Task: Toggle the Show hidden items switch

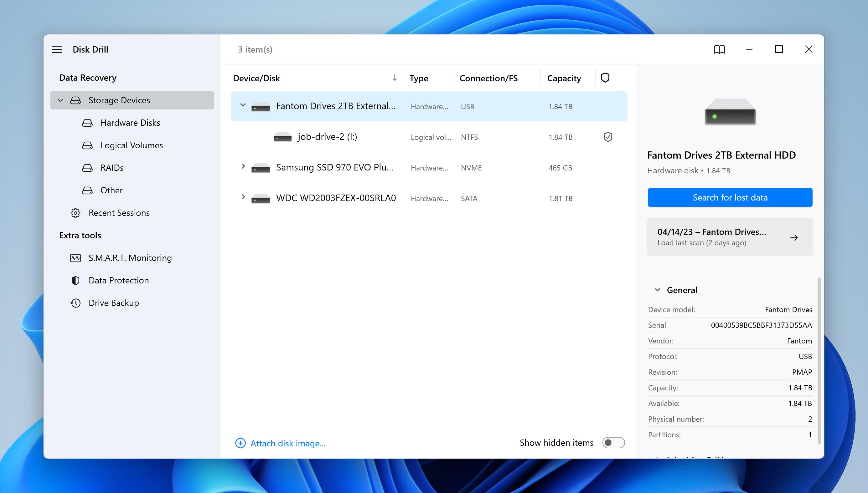Action: [x=614, y=442]
